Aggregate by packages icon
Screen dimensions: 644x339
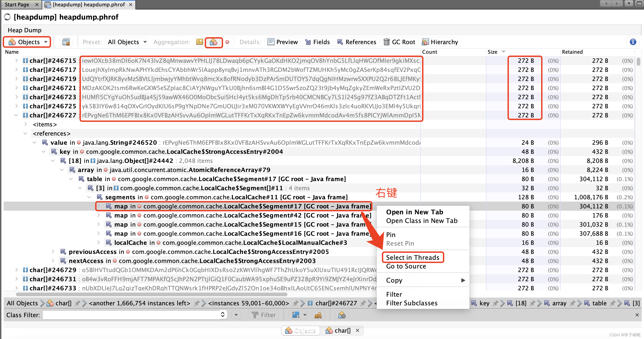point(199,42)
